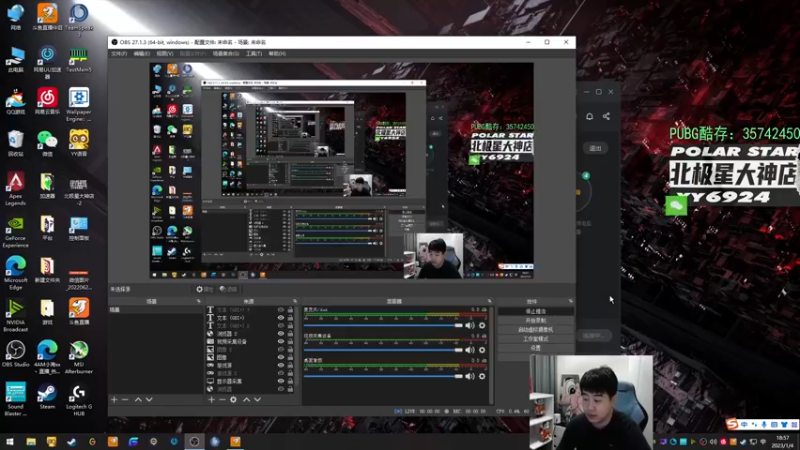Screen dimensions: 800x450
Task: Toggle visibility of 显示器采集 source
Action: click(x=281, y=381)
